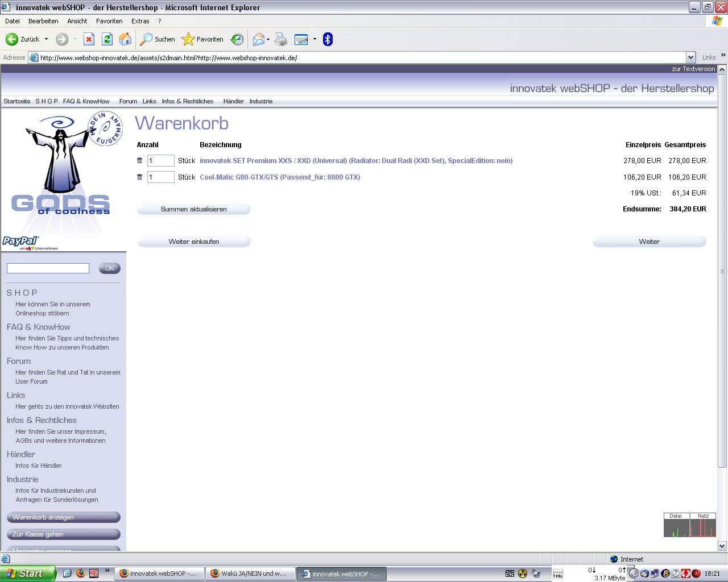The image size is (728, 582).
Task: Click Startseite in the top navigation
Action: [17, 101]
